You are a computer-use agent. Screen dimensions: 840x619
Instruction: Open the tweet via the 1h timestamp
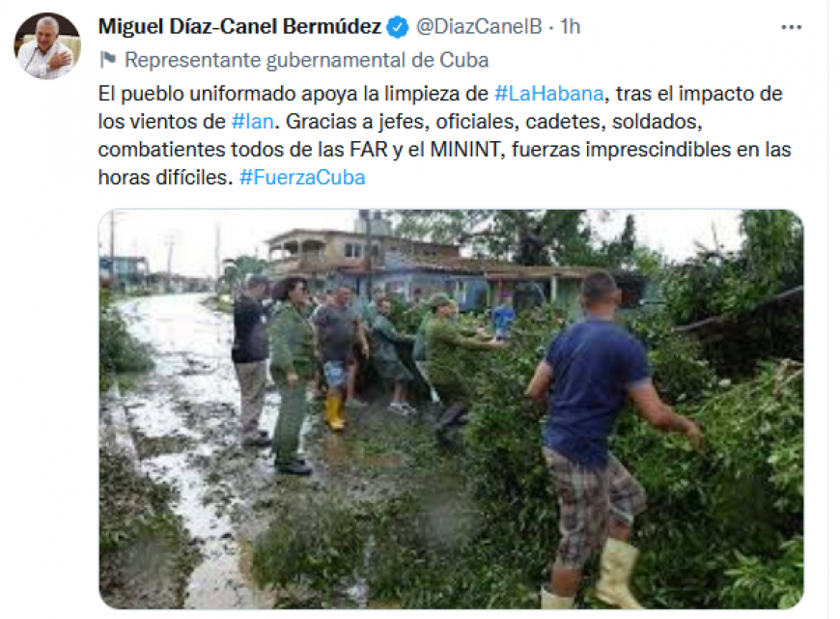pos(570,27)
